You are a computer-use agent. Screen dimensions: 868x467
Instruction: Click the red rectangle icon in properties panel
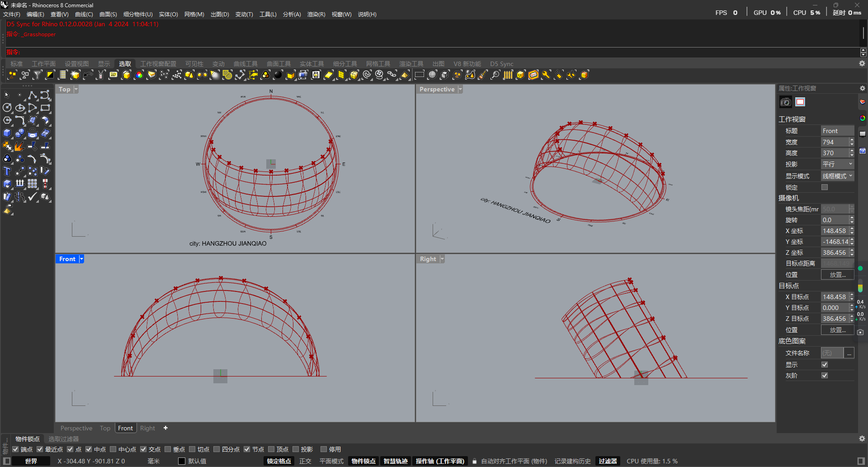click(x=800, y=102)
